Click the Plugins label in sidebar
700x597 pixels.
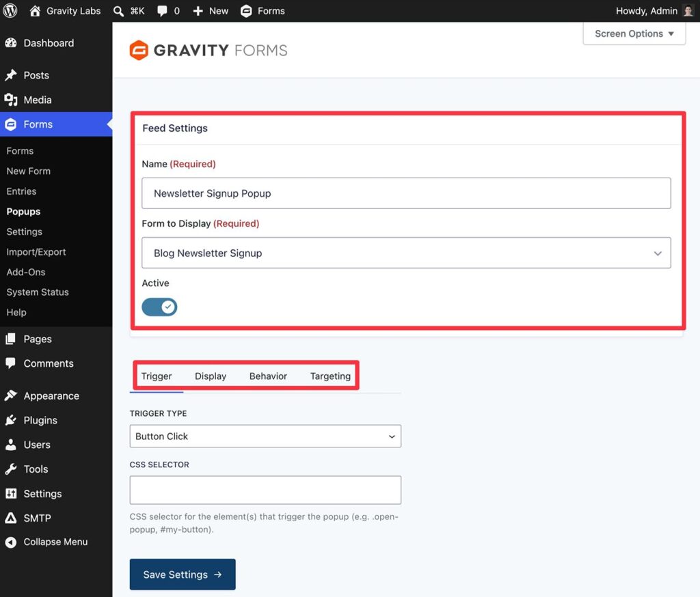pos(40,420)
